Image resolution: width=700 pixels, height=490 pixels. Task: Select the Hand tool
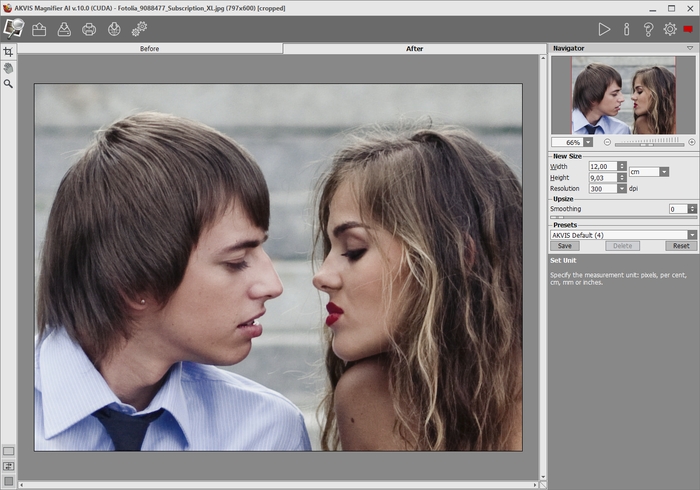8,68
